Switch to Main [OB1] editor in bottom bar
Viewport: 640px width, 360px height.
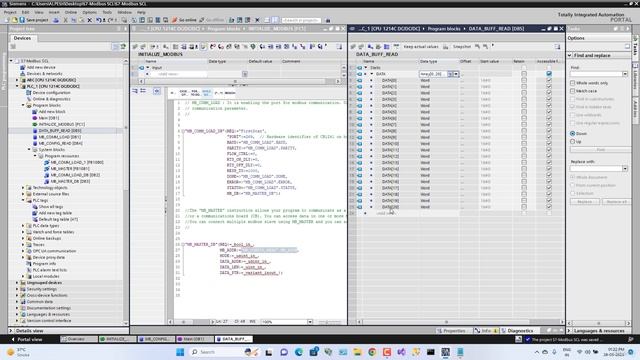pyautogui.click(x=195, y=339)
